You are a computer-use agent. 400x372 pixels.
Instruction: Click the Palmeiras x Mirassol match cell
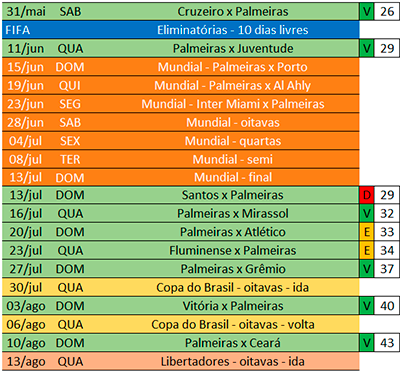tap(233, 214)
